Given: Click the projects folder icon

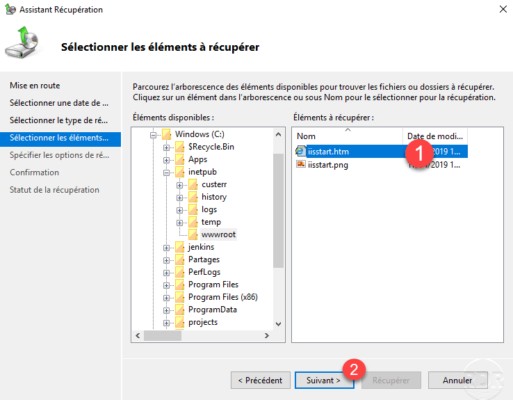Looking at the screenshot, I should pyautogui.click(x=180, y=322).
